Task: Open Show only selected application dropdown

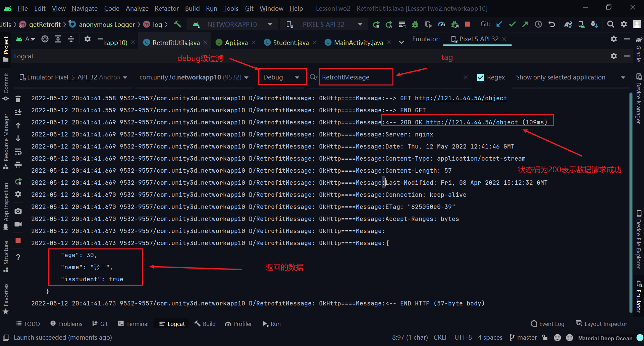Action: pos(571,77)
